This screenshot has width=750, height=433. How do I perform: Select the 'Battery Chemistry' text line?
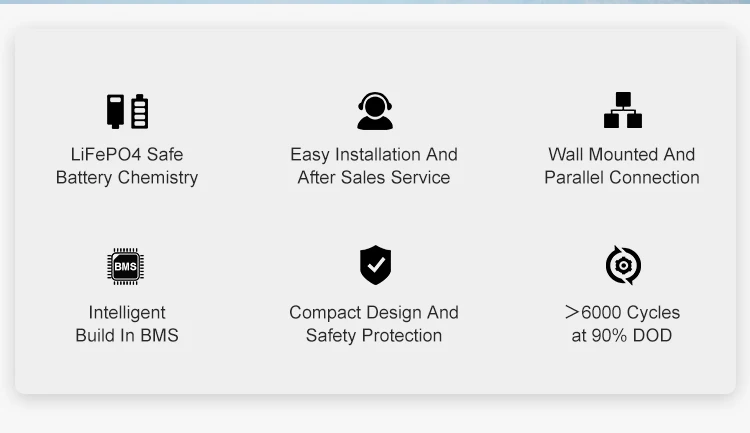(x=127, y=178)
